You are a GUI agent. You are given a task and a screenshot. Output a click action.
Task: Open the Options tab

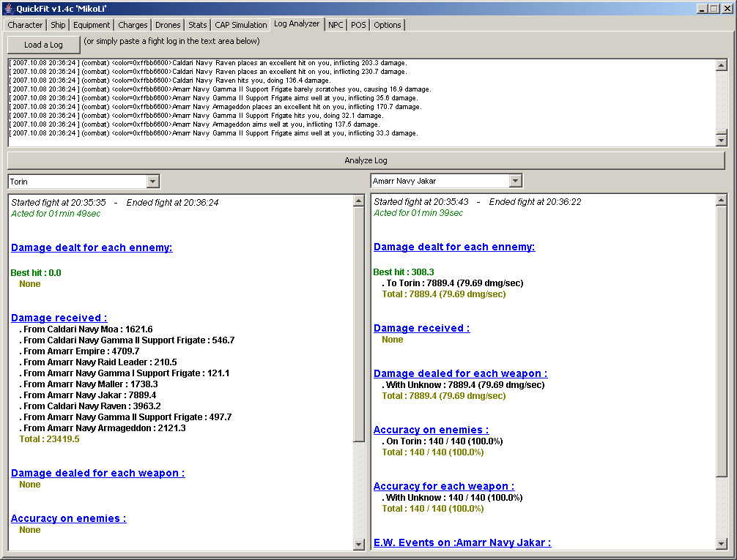tap(388, 25)
